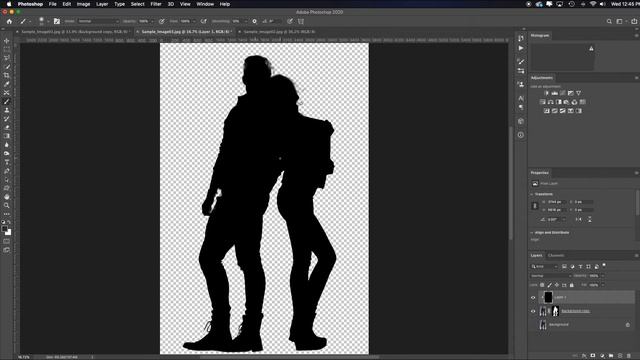Click background color swatch
Screen dimensions: 640x360
click(x=9, y=233)
